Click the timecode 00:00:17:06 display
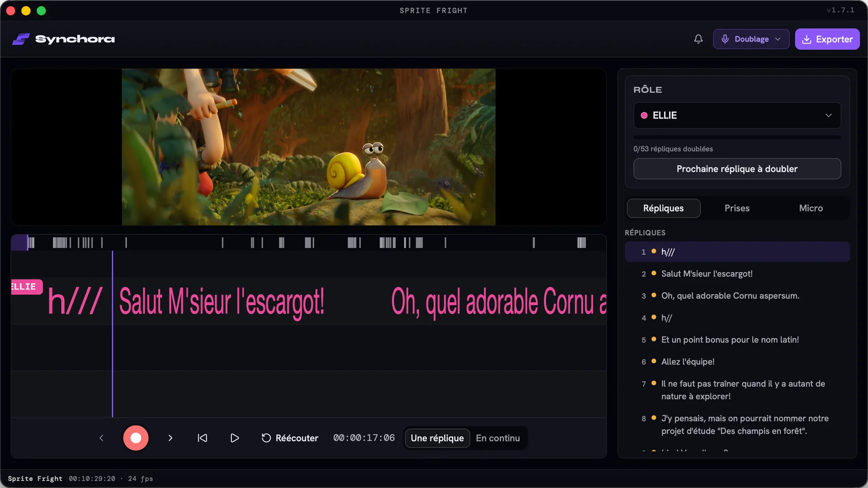The image size is (868, 488). [364, 438]
